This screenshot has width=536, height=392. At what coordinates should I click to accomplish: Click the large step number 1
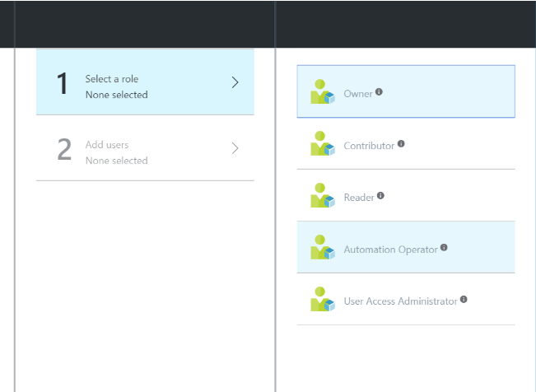click(x=63, y=83)
